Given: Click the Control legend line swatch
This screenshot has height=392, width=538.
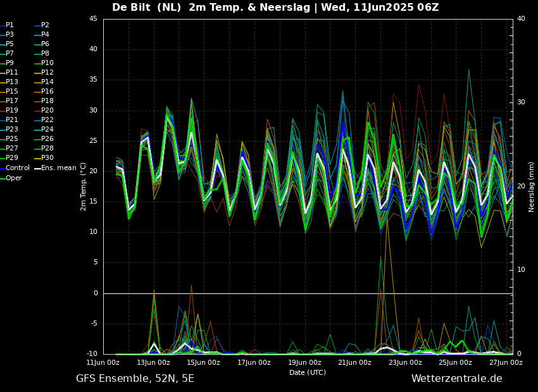Looking at the screenshot, I should point(3,168).
